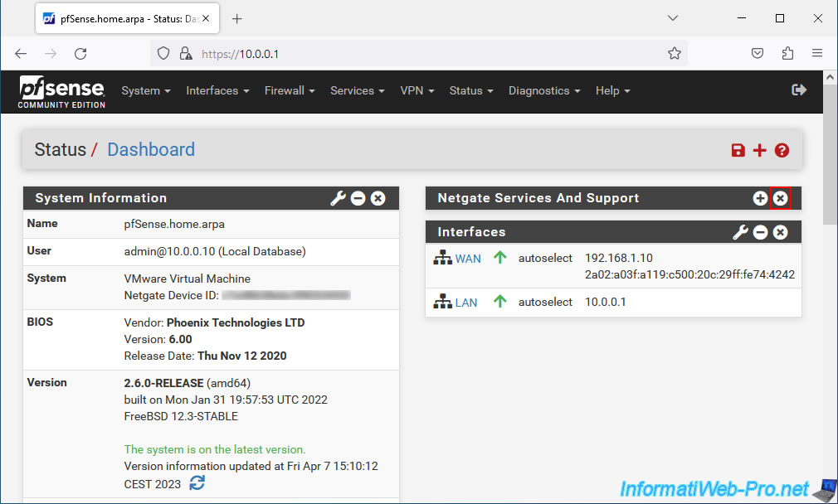This screenshot has height=504, width=838.
Task: Open the Interfaces menu in navbar
Action: coord(217,90)
